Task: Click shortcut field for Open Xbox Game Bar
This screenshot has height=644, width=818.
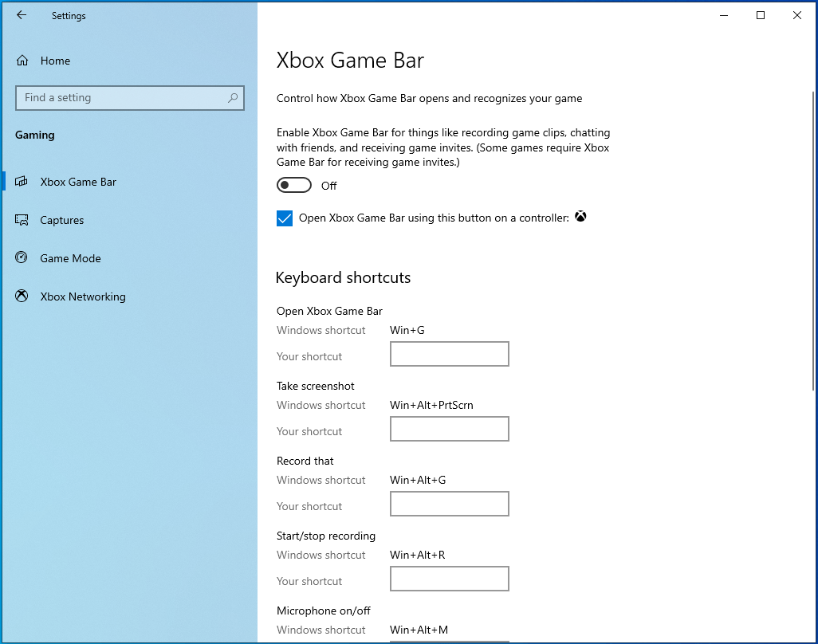Action: [449, 354]
